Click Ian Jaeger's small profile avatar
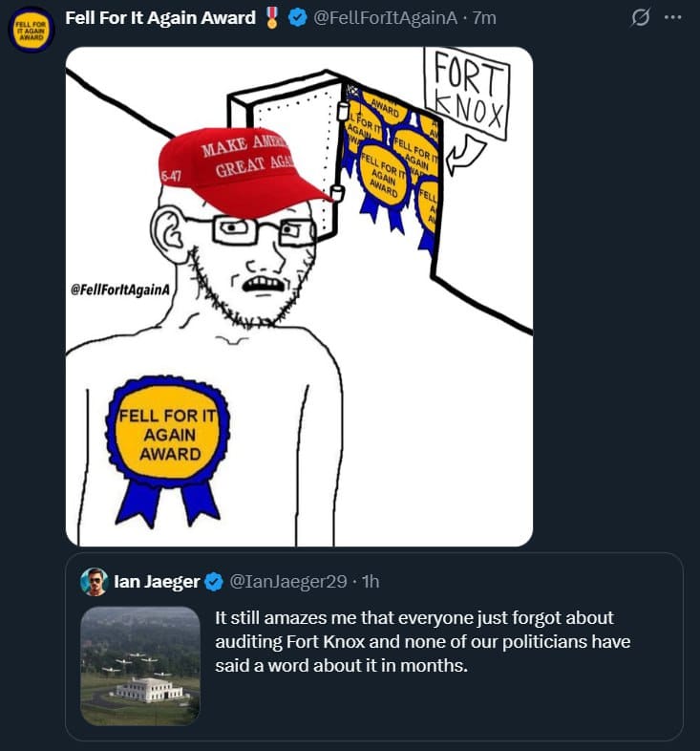Screen dimensions: 700x751 click(94, 581)
